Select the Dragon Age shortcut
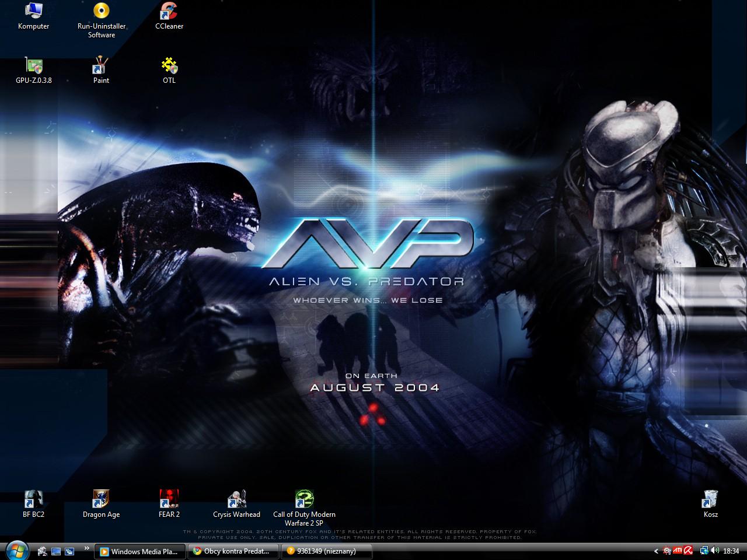The width and height of the screenshot is (747, 560). [x=101, y=504]
